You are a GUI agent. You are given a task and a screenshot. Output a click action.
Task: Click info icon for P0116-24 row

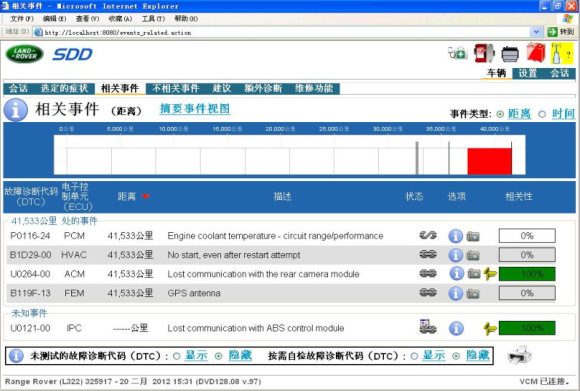coord(455,236)
